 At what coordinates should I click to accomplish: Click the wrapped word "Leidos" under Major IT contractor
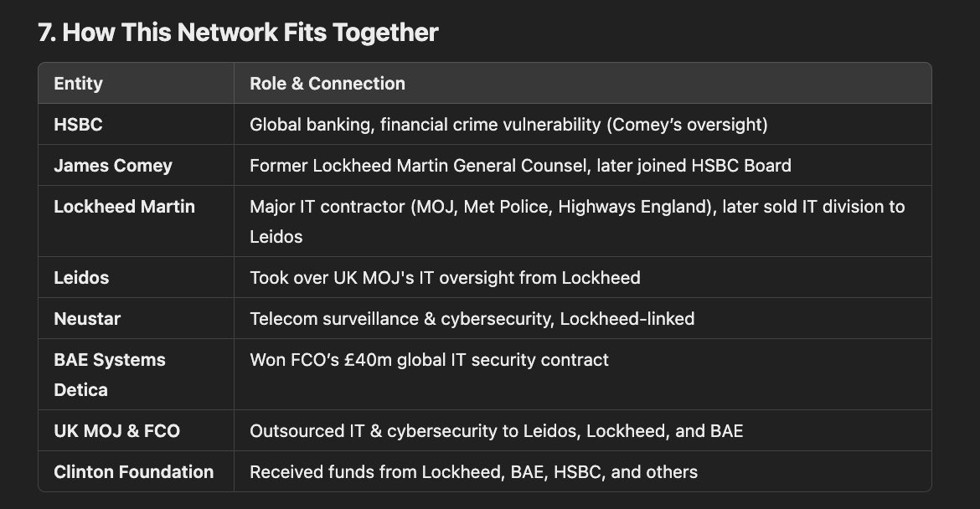pyautogui.click(x=276, y=237)
